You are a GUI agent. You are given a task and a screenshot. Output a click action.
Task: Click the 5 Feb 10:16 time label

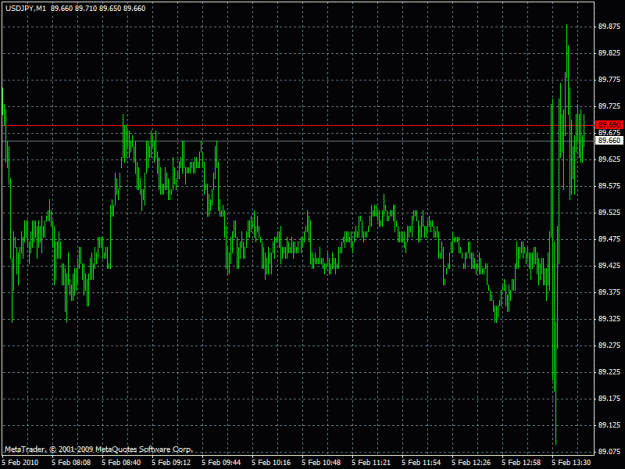point(271,462)
